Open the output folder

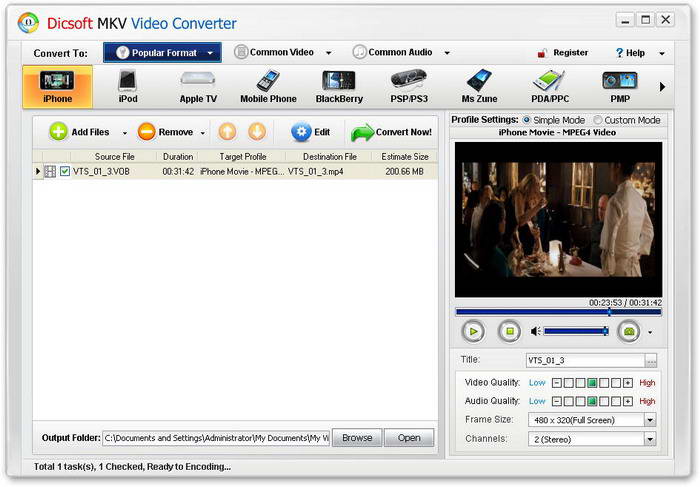(x=409, y=438)
